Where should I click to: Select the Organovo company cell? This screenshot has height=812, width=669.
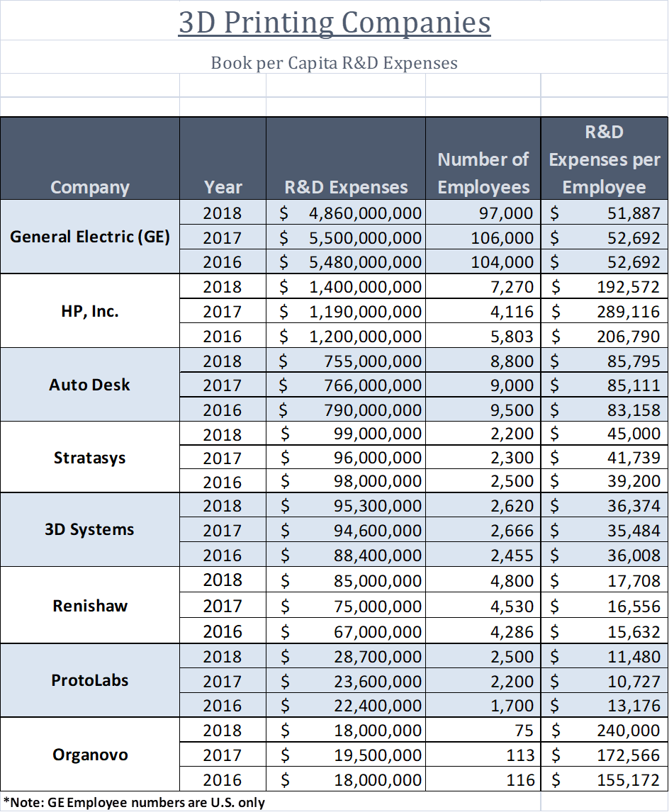coord(90,755)
